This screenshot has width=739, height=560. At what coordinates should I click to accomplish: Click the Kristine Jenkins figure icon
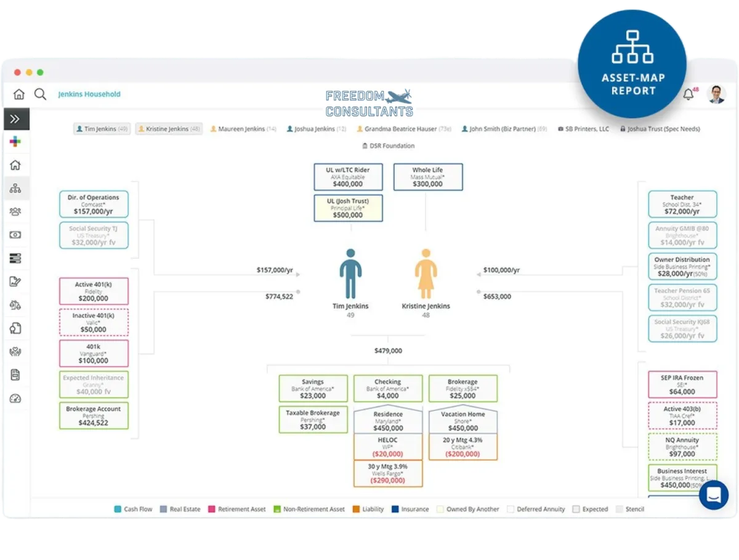point(426,274)
